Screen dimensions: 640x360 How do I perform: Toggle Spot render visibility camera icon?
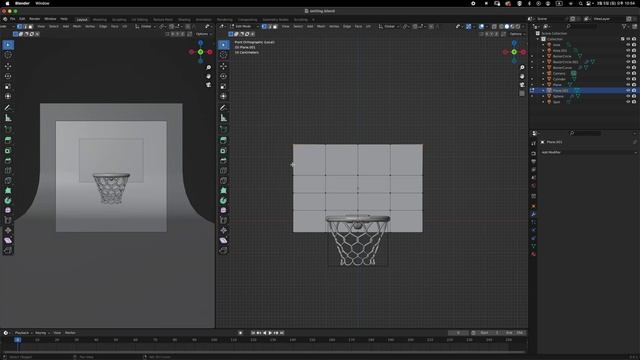(x=634, y=102)
